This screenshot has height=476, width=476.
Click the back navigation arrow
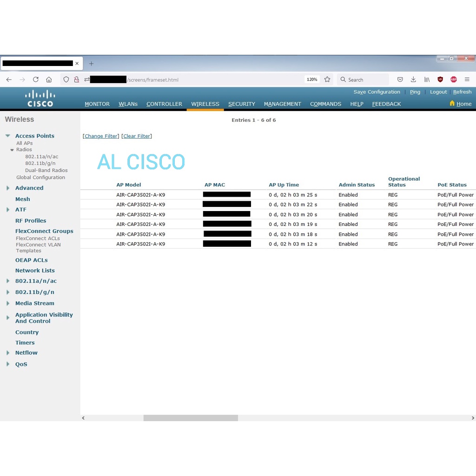[9, 79]
